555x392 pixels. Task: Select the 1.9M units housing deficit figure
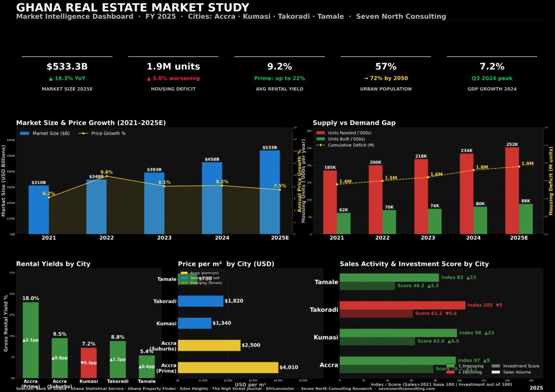(173, 67)
